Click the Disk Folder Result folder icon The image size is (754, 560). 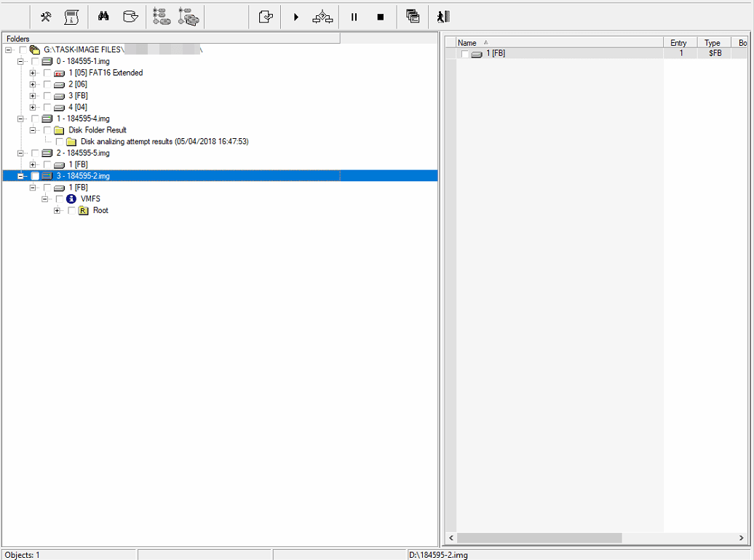59,129
